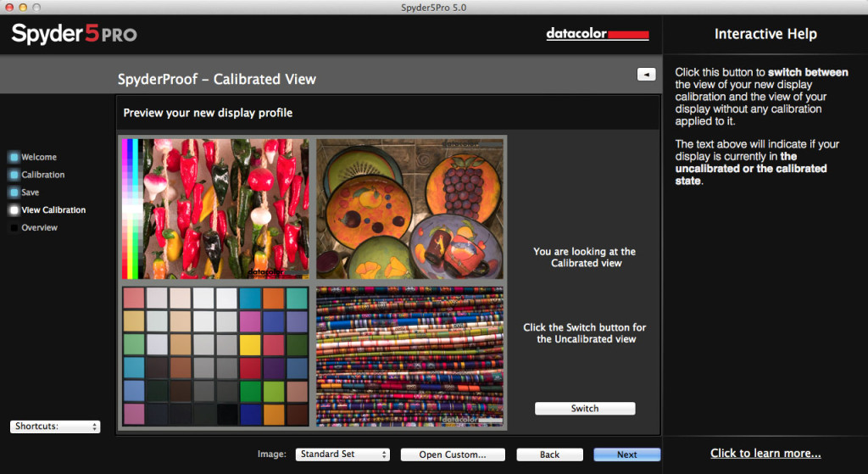Image resolution: width=868 pixels, height=474 pixels.
Task: Expand the Standard Set image dropdown
Action: (x=342, y=454)
